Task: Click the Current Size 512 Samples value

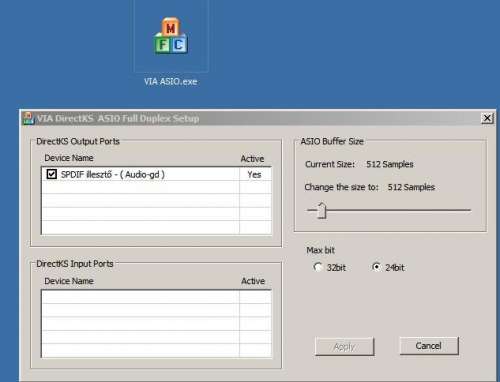Action: point(390,164)
